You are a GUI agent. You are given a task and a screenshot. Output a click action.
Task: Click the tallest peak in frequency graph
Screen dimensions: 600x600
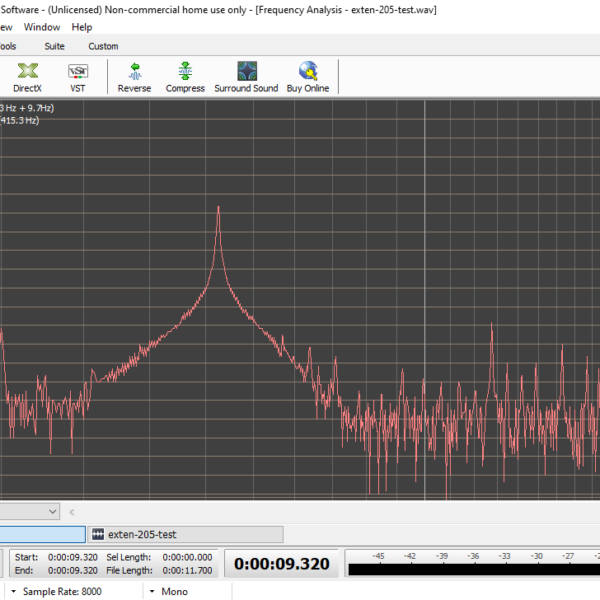(219, 208)
